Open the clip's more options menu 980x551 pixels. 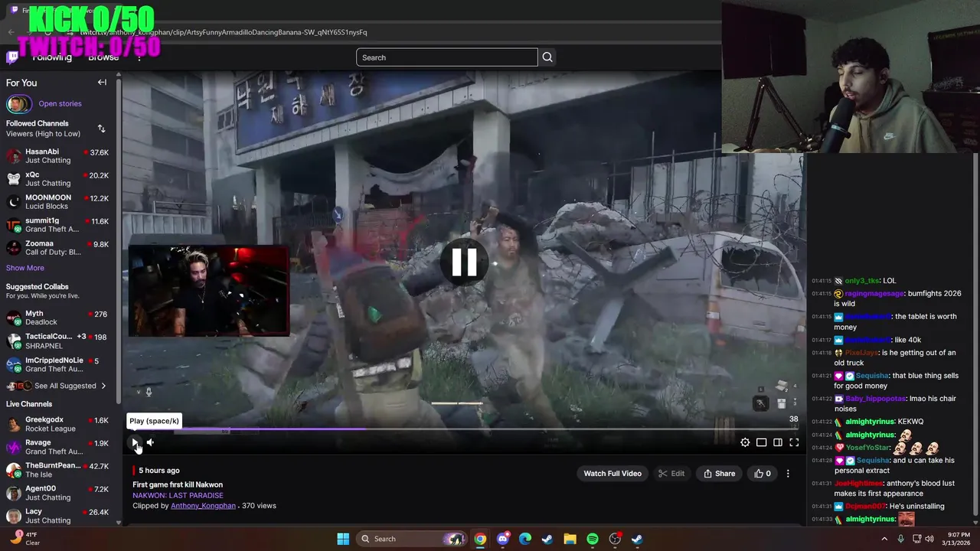[788, 474]
